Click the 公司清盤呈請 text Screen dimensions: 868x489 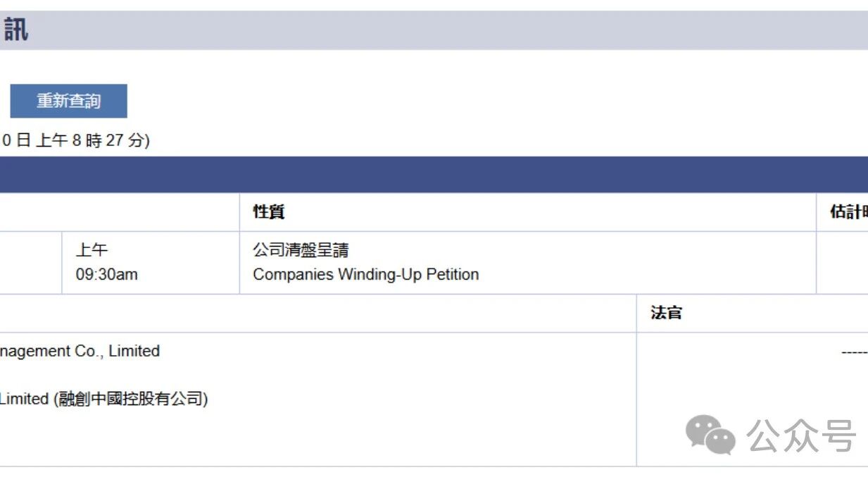tap(301, 250)
